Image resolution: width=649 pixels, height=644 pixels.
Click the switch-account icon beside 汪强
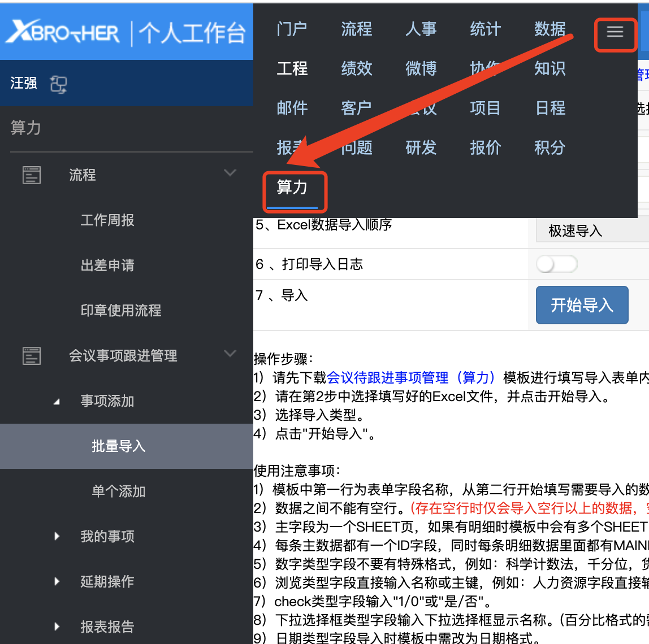[58, 84]
